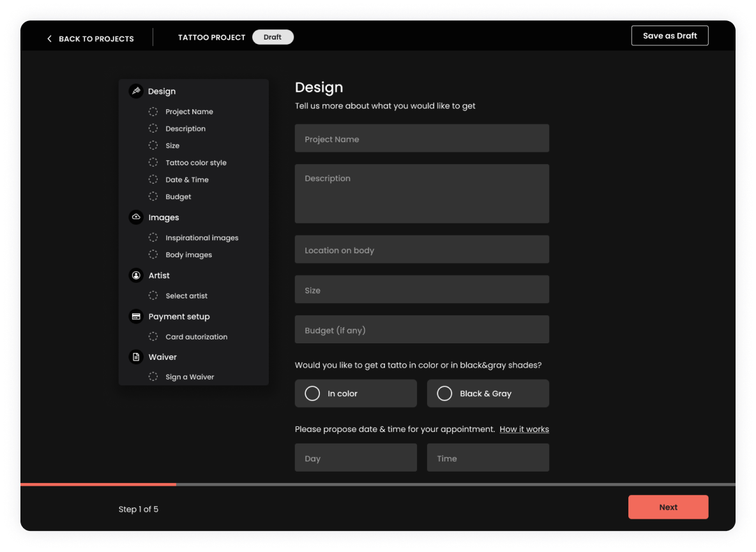Click dashed circle beside Sign a Waiver

tap(153, 377)
